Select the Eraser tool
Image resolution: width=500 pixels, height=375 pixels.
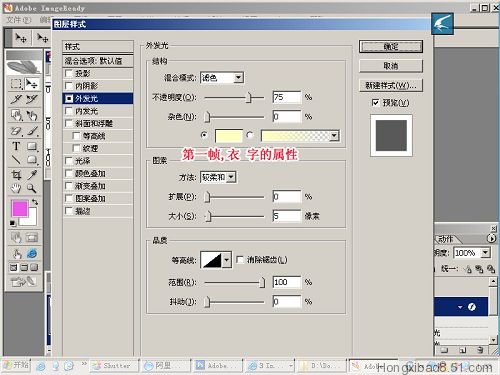pyautogui.click(x=16, y=131)
